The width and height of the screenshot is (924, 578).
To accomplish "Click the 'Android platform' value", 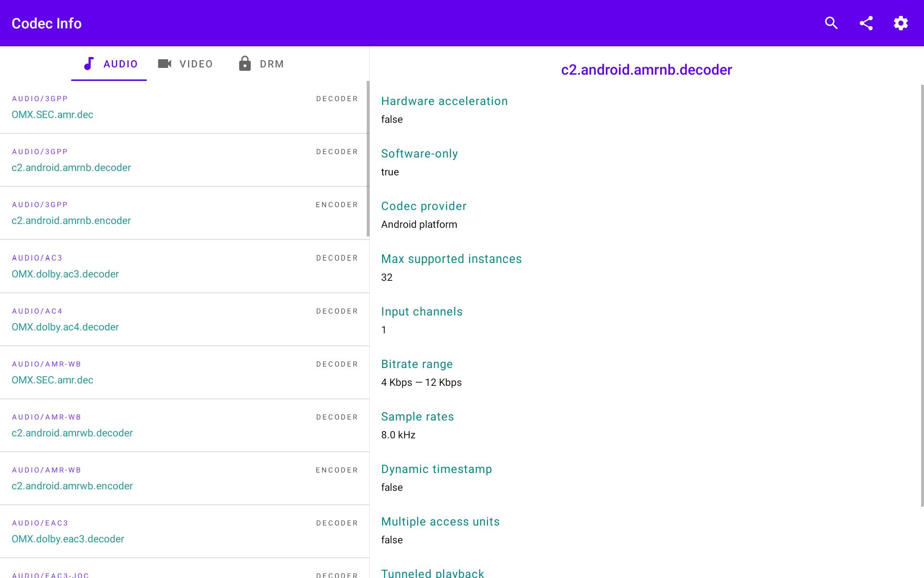I will point(419,224).
